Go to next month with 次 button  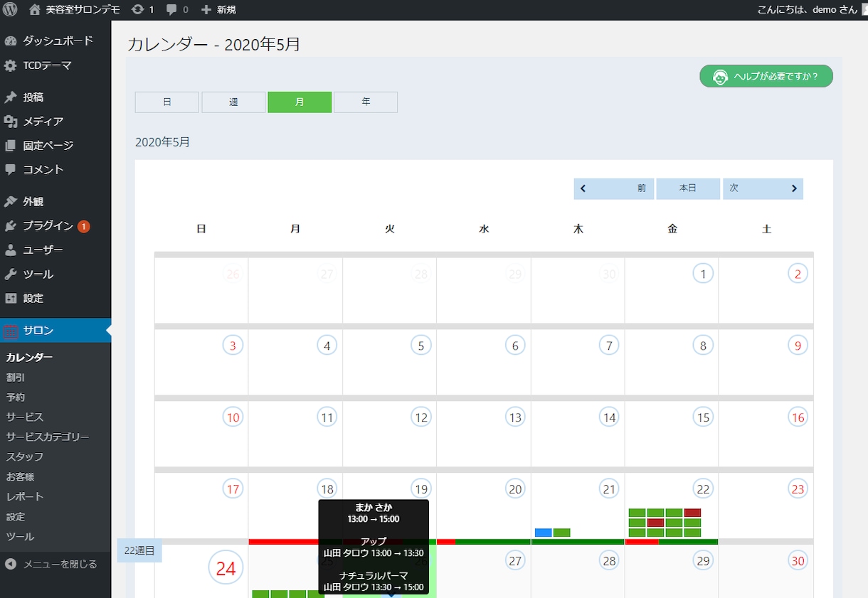click(763, 188)
